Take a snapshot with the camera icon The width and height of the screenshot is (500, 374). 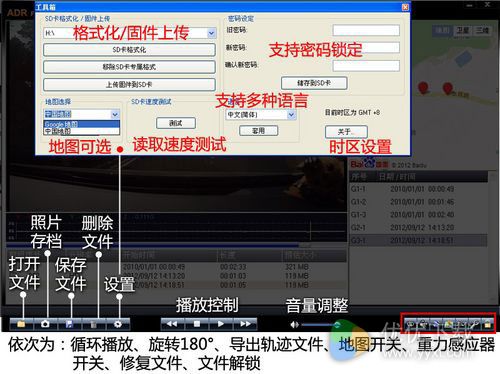click(x=45, y=324)
